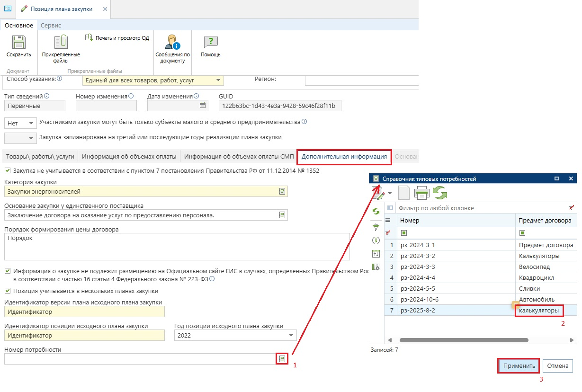Click Фильтр по любой колонке field
This screenshot has height=392, width=582.
(x=482, y=208)
